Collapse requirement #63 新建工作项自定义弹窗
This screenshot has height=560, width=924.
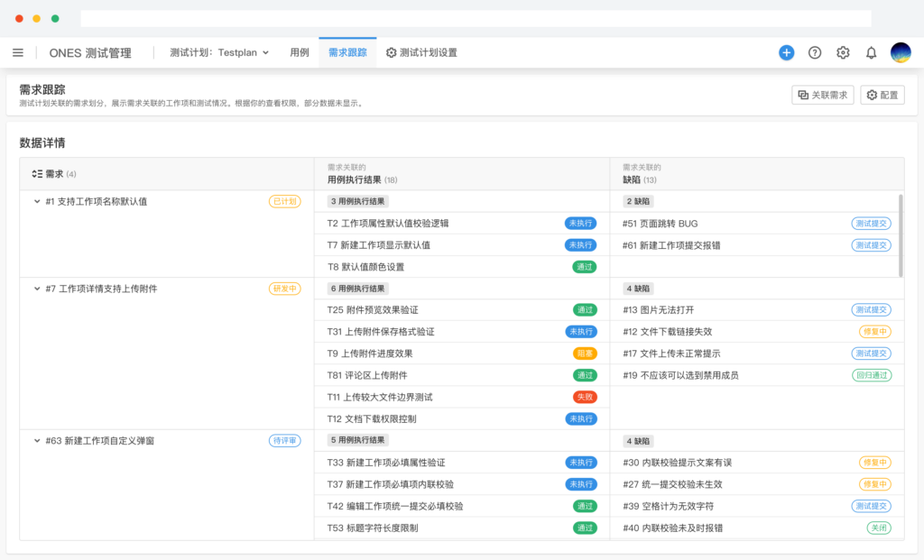tap(37, 441)
